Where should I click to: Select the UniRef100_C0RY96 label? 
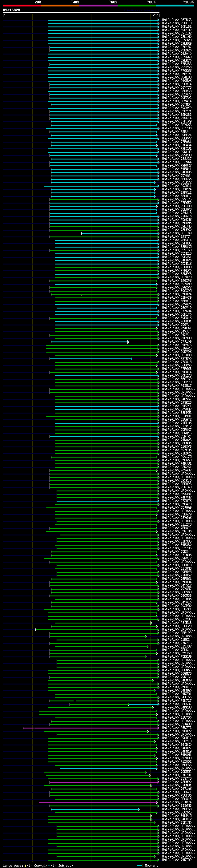[177, 352]
